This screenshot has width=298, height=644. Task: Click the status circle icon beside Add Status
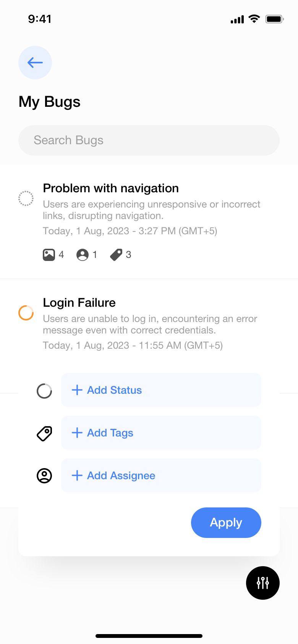pos(44,391)
